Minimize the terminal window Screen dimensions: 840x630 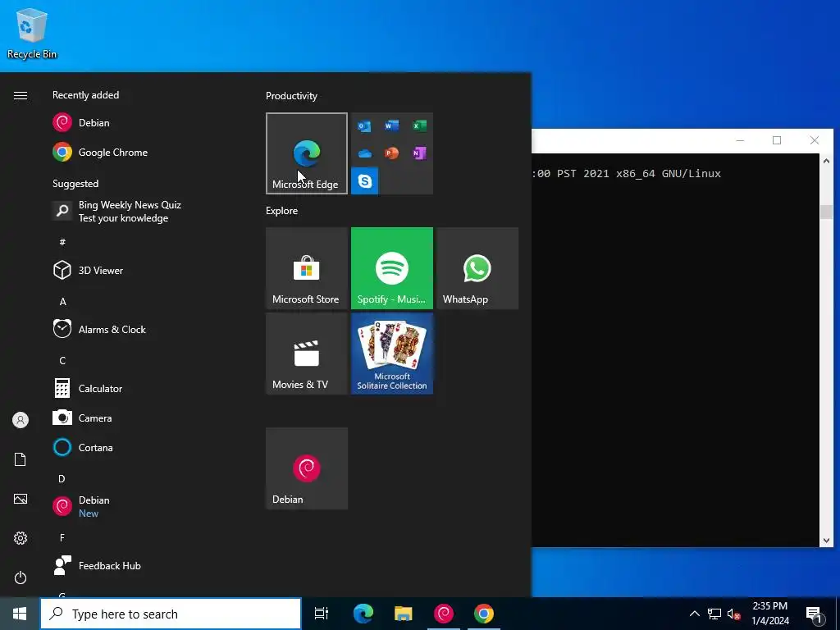tap(740, 140)
